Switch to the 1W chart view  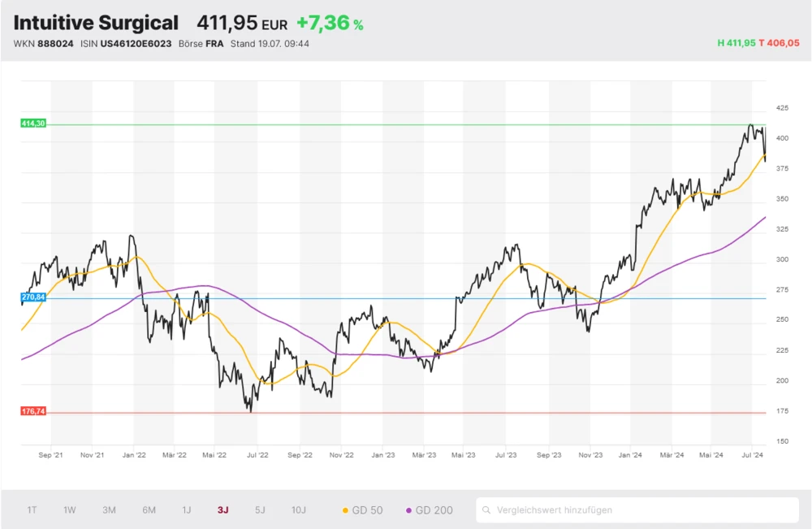pos(69,509)
